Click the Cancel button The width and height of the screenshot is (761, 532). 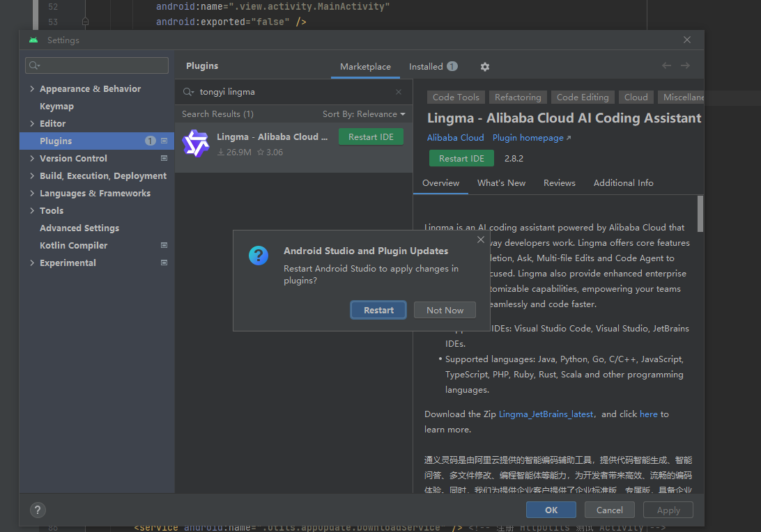(610, 510)
